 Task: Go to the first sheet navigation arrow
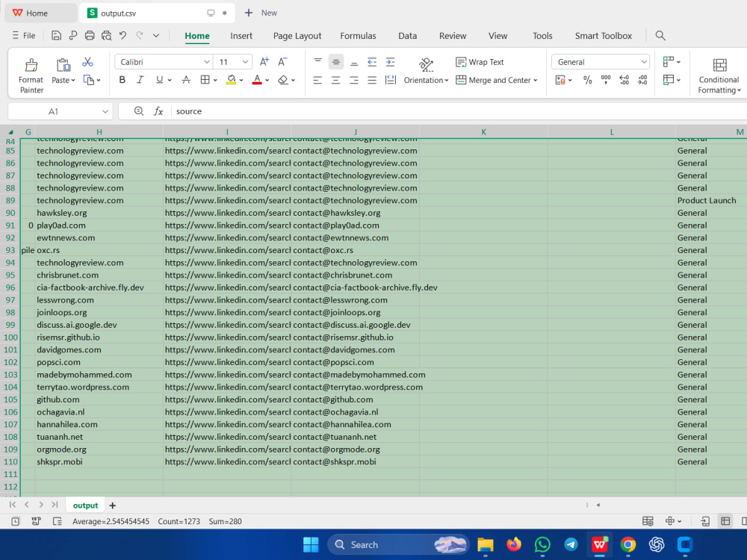[13, 505]
